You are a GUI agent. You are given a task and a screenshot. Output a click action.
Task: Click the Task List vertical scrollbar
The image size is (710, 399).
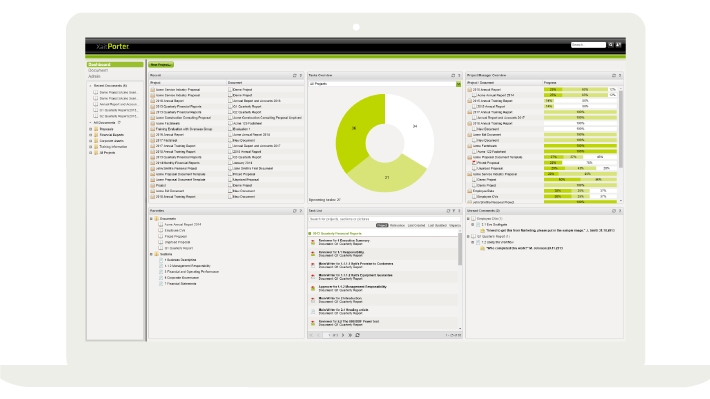click(x=460, y=249)
